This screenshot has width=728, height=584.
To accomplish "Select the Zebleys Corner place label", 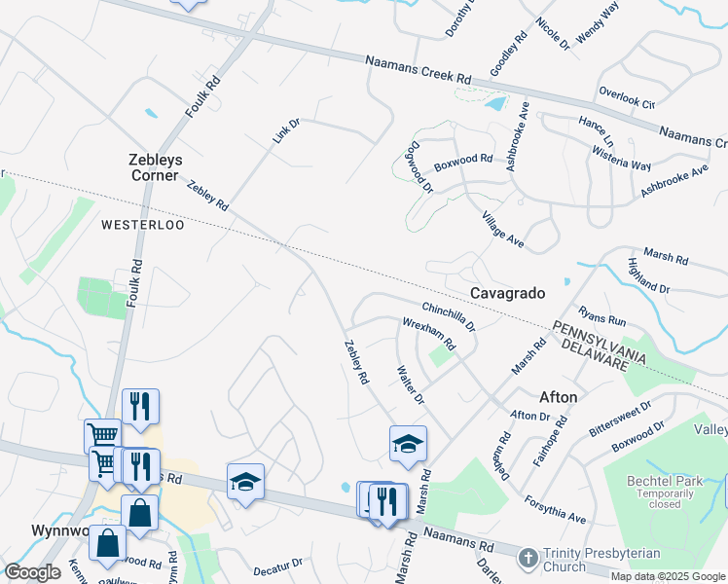I will [x=155, y=167].
